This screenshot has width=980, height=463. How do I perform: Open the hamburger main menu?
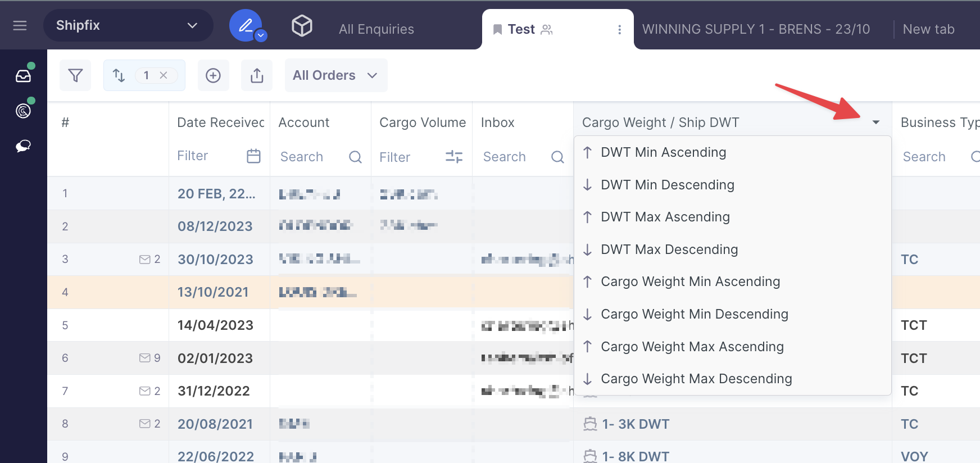tap(20, 25)
